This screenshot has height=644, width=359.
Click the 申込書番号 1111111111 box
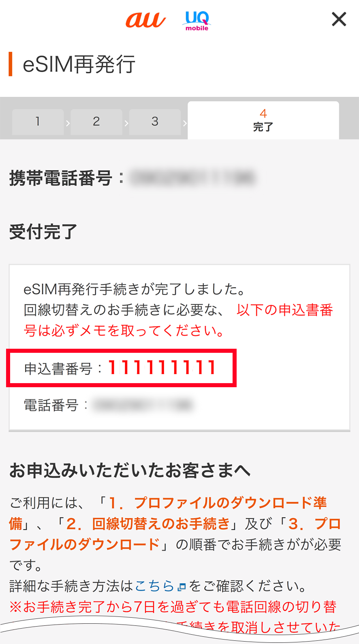coord(121,368)
